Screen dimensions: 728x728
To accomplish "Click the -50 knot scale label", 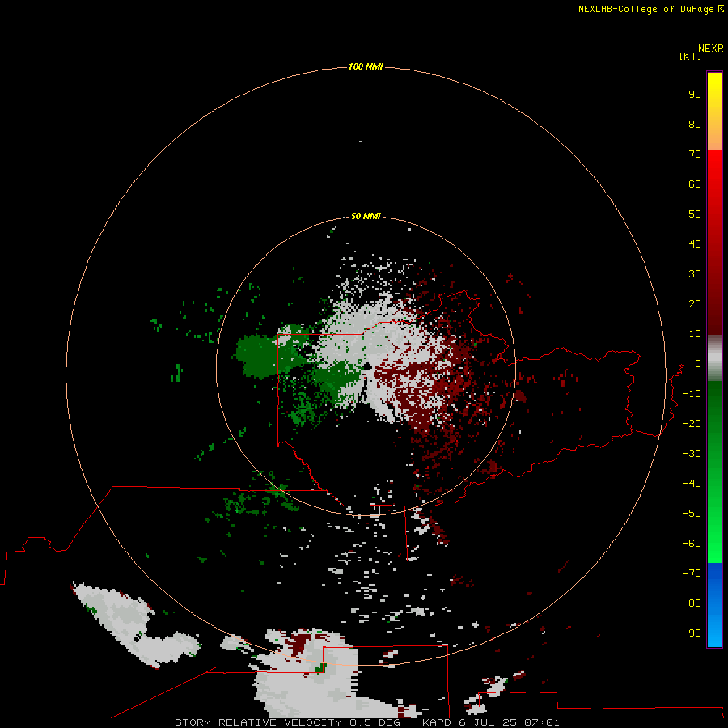I will pos(692,513).
